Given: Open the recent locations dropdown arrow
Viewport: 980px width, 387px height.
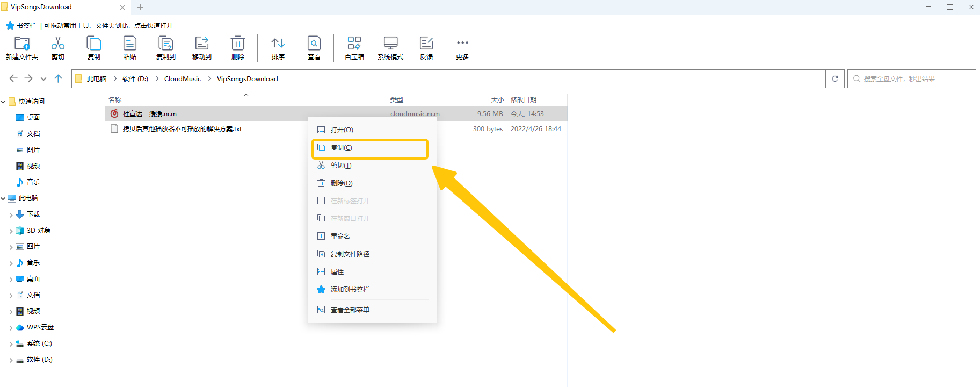Looking at the screenshot, I should click(x=43, y=79).
